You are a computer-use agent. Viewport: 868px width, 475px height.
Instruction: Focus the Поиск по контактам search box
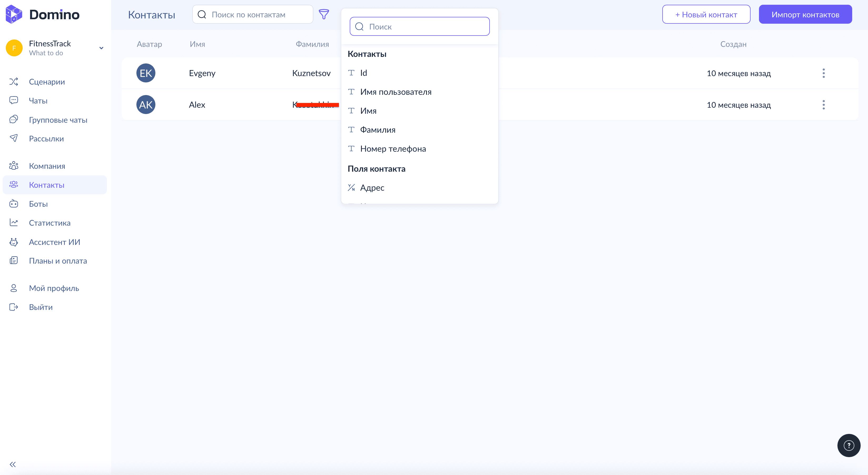click(x=253, y=14)
